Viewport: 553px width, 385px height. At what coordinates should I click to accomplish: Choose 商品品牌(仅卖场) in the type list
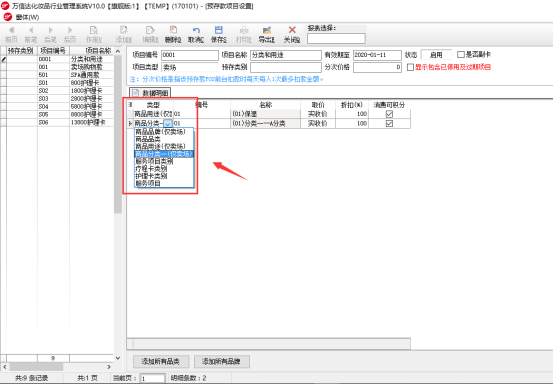coord(160,132)
